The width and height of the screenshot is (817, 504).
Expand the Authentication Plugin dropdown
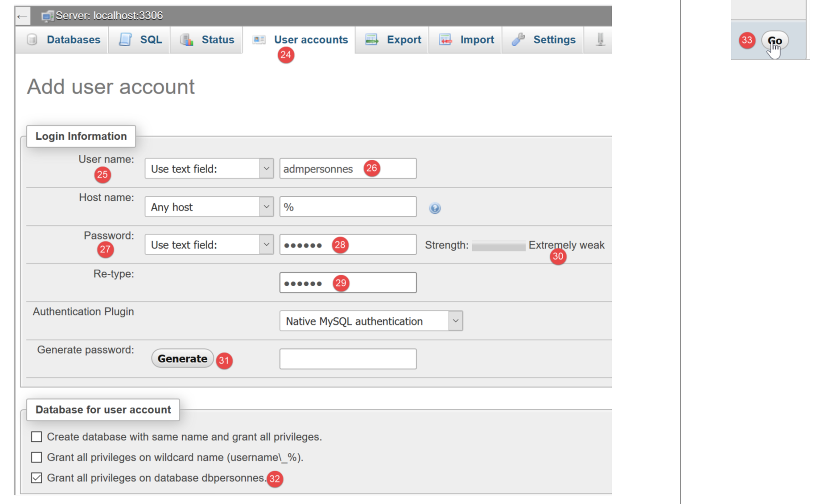click(x=371, y=321)
